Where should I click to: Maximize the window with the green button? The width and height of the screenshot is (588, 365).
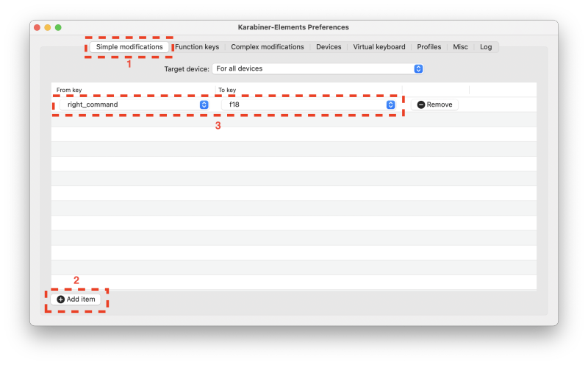[x=58, y=27]
